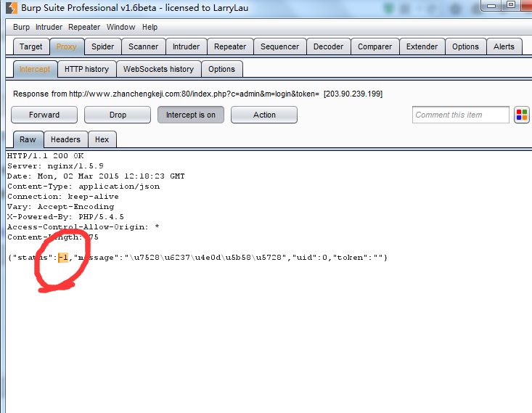This screenshot has height=413, width=532.
Task: Toggle the Intercept is on button
Action: point(191,115)
